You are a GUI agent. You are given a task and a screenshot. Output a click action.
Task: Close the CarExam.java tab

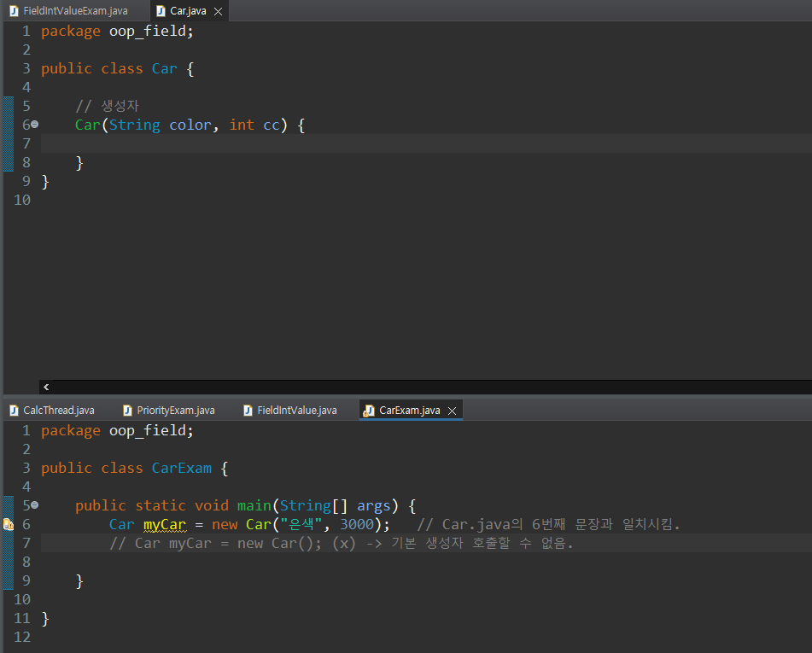[x=452, y=411]
